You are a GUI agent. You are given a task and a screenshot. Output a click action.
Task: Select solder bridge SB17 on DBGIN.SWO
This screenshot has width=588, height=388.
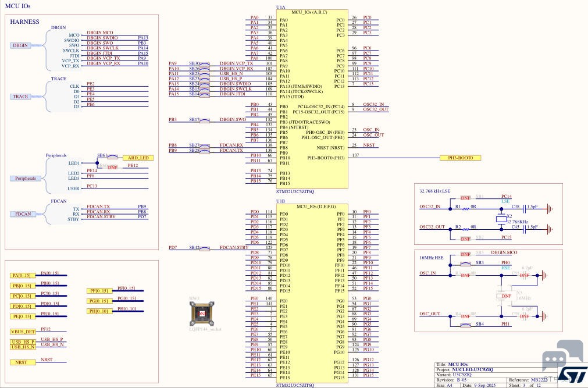(x=205, y=120)
